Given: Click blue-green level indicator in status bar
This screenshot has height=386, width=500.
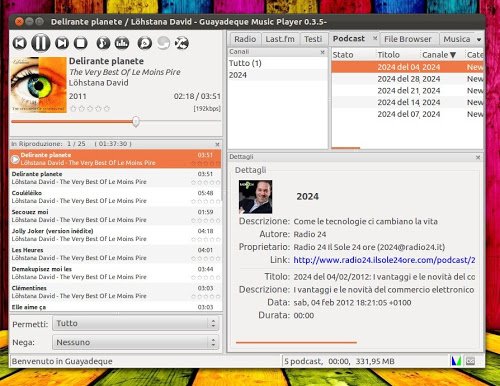Looking at the screenshot, I should (x=456, y=361).
